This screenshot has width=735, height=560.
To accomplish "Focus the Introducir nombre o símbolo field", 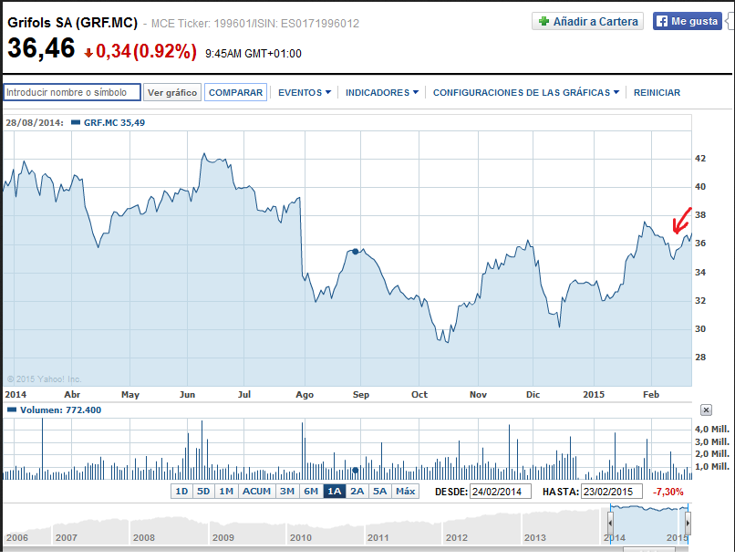I will coord(72,92).
